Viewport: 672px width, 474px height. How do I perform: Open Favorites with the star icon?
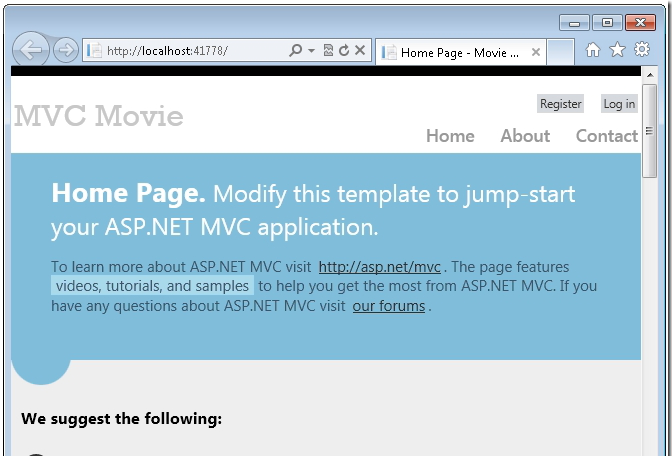[617, 50]
